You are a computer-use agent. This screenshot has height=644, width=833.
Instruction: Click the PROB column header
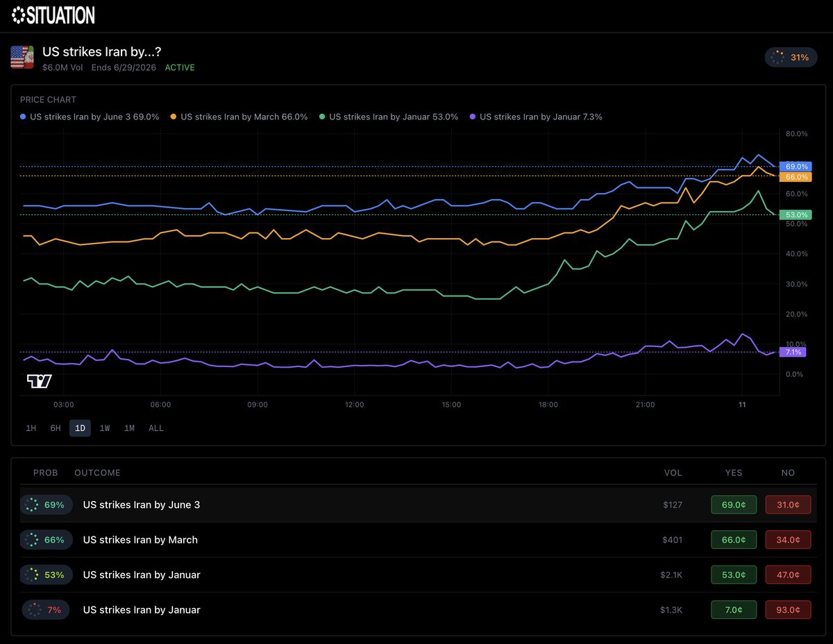(x=46, y=473)
